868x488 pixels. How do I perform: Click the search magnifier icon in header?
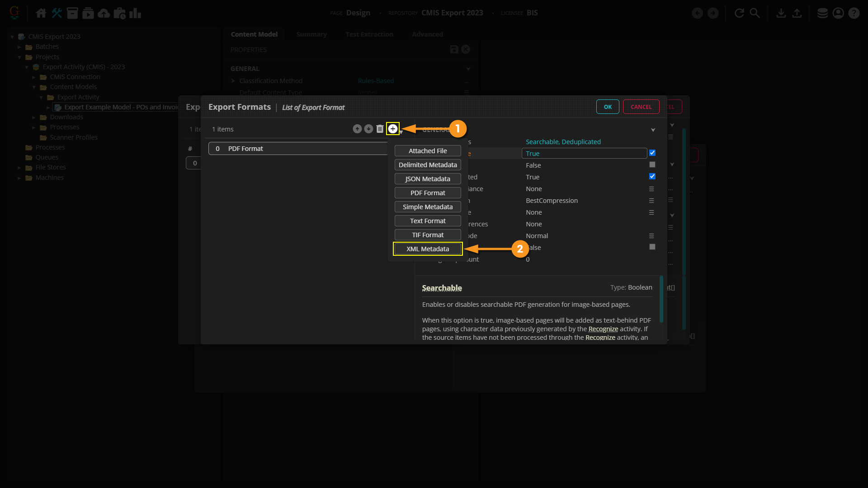pos(755,13)
